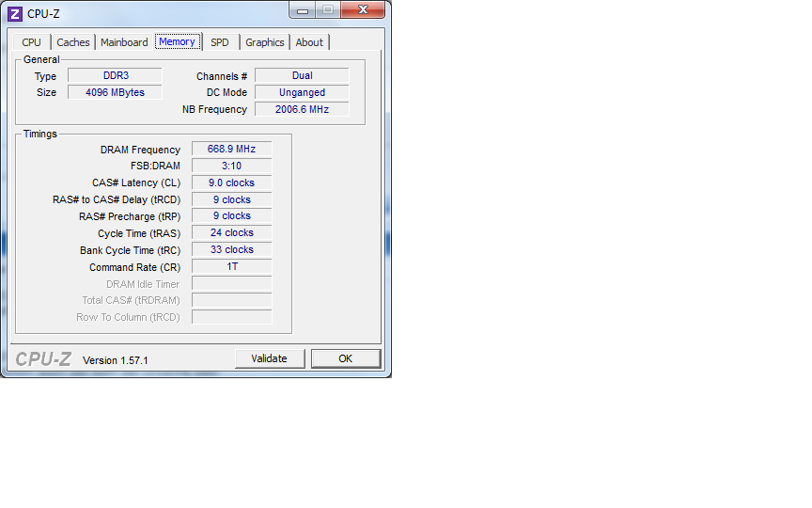Click the greyed DRAM Idle Timer label

[x=143, y=284]
